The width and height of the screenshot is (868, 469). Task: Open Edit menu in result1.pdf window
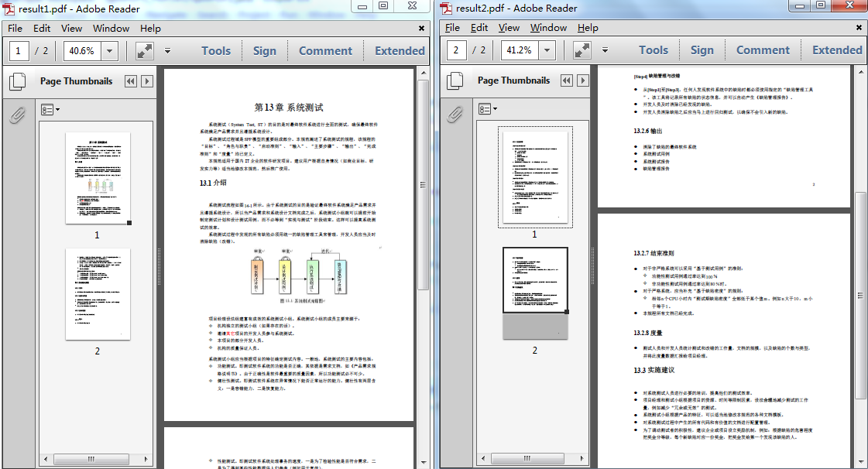click(x=42, y=28)
